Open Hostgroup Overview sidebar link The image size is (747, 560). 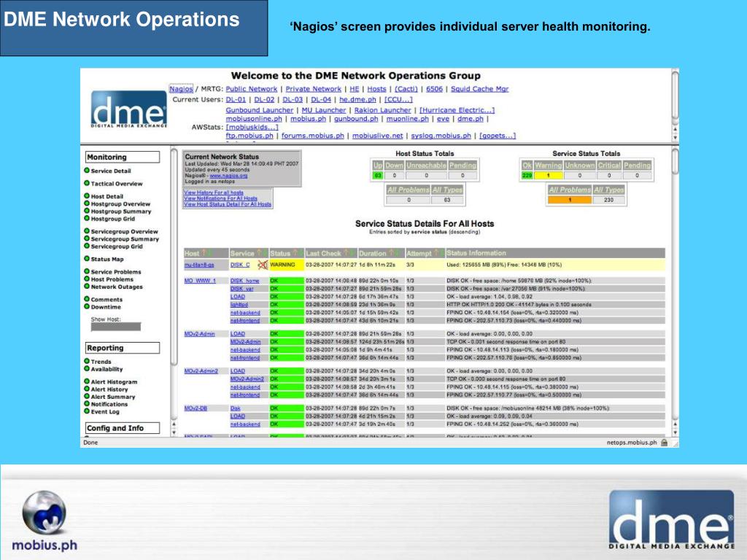120,204
